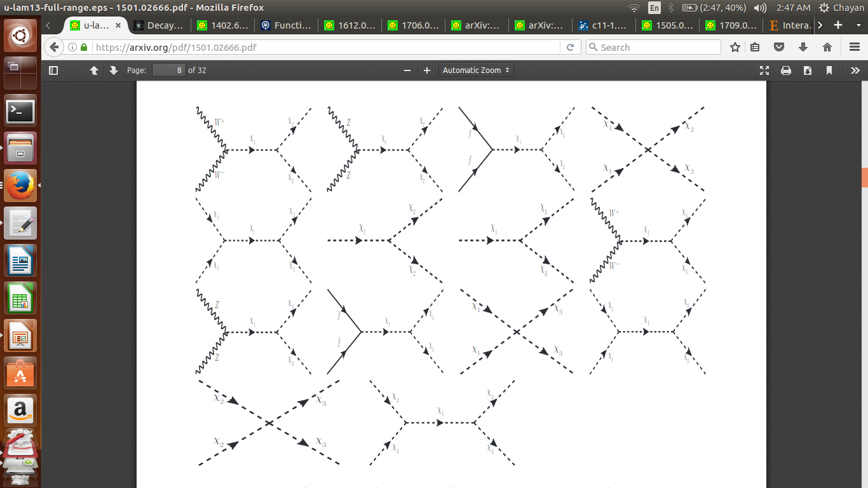This screenshot has width=868, height=488.
Task: Open Firefox downloads arrow
Action: pos(803,47)
